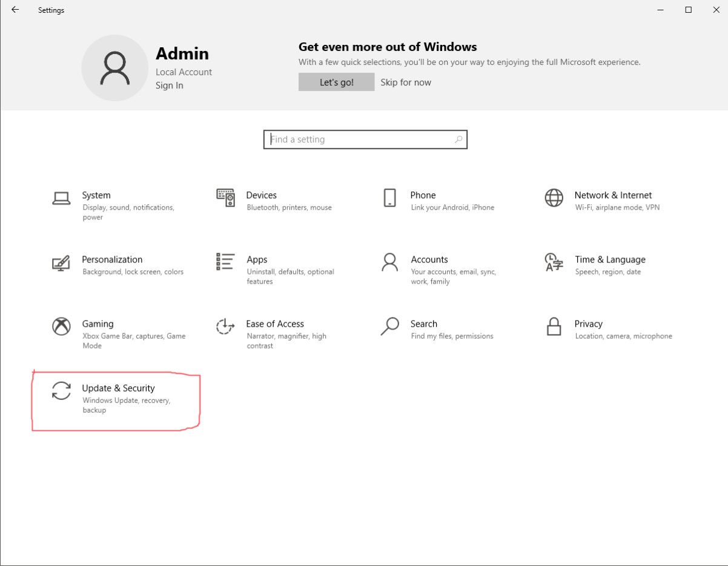
Task: Click 'Bluetooth, printers, mouse' description
Action: tap(290, 207)
